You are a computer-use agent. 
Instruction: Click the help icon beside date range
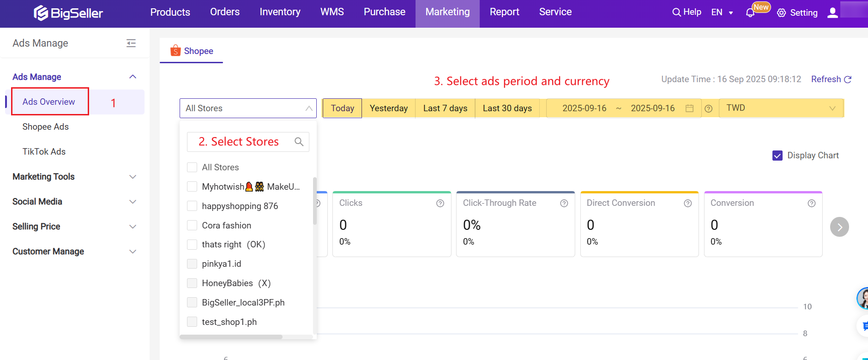click(709, 108)
